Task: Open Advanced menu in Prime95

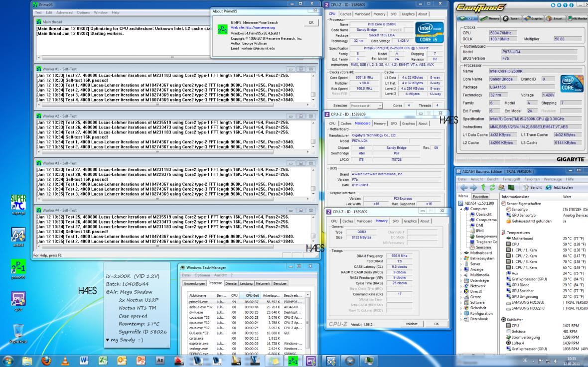Action: (64, 12)
